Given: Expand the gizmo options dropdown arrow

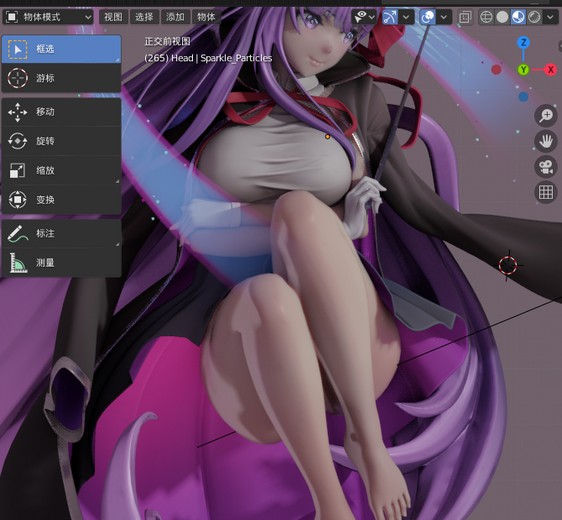Looking at the screenshot, I should 406,17.
